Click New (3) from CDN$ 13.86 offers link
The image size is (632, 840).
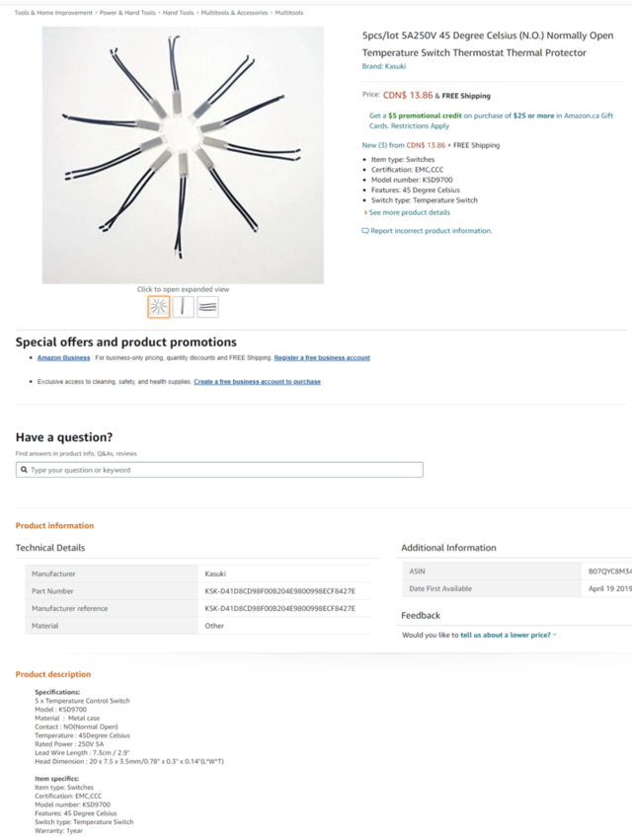(404, 145)
